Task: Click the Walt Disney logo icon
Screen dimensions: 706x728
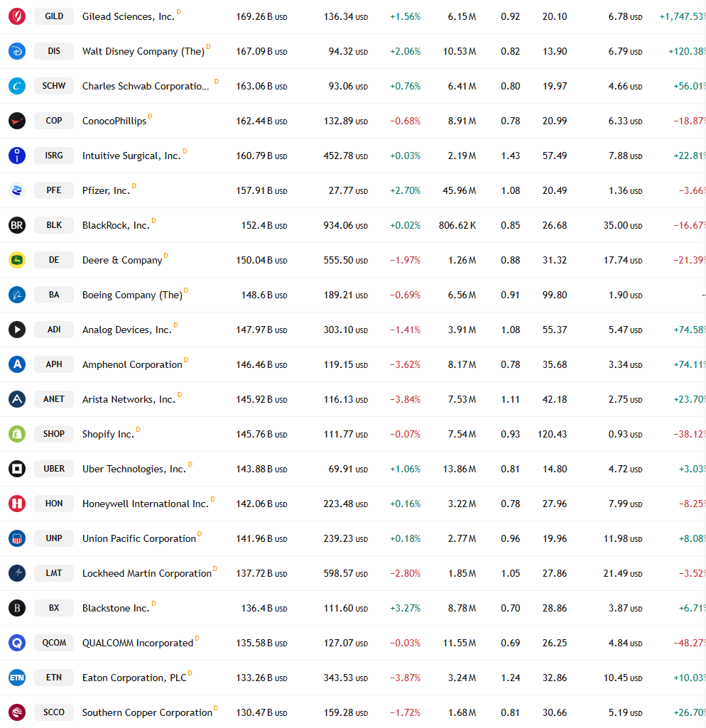Action: tap(17, 51)
